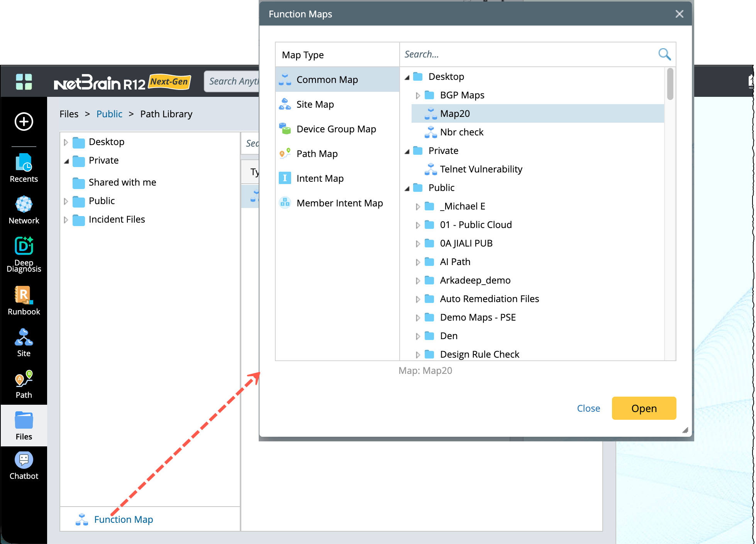Select the Telnet Vulnerability map
Viewport: 756px width, 544px height.
pyautogui.click(x=481, y=169)
